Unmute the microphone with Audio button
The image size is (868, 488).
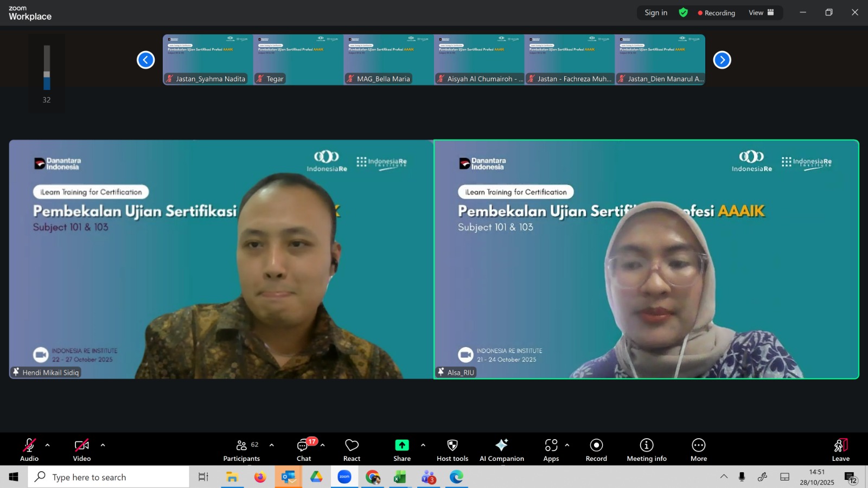coord(29,450)
